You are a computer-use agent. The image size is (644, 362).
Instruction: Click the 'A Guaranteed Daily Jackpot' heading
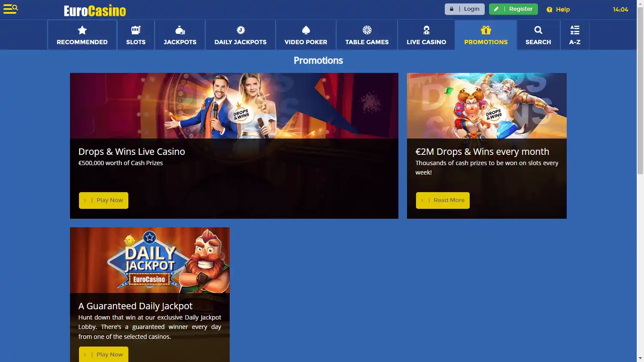tap(135, 306)
